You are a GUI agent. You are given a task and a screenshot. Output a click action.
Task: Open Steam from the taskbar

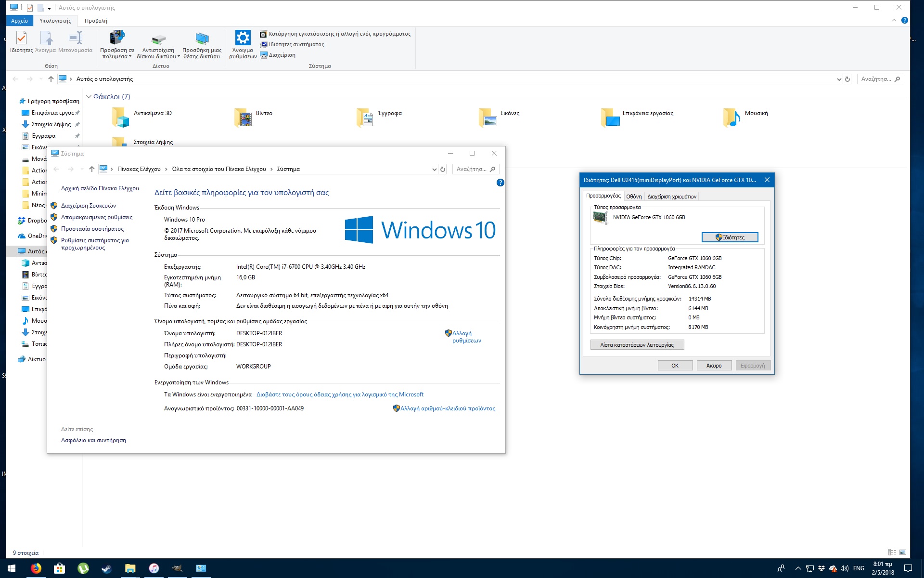(106, 568)
